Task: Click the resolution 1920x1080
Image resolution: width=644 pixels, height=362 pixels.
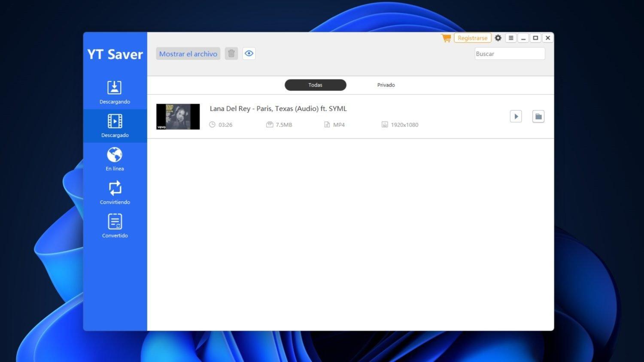Action: (x=404, y=125)
